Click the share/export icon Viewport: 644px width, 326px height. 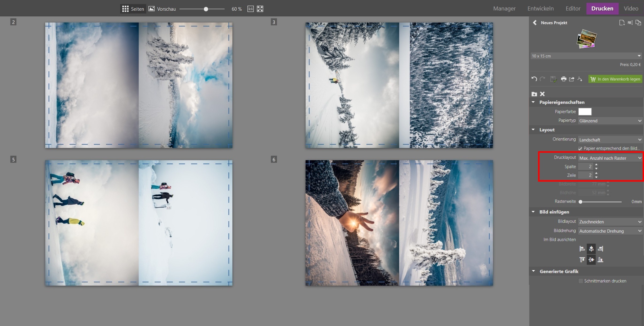pos(572,79)
